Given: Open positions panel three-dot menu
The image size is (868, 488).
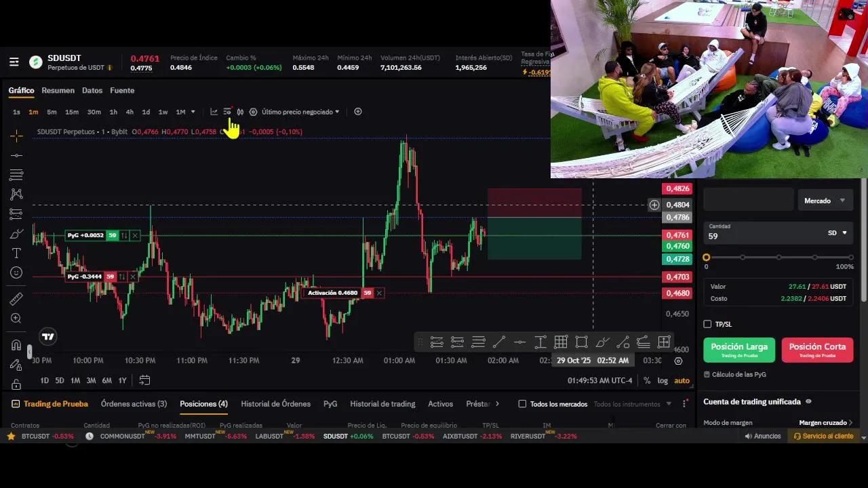Looking at the screenshot, I should 685,404.
